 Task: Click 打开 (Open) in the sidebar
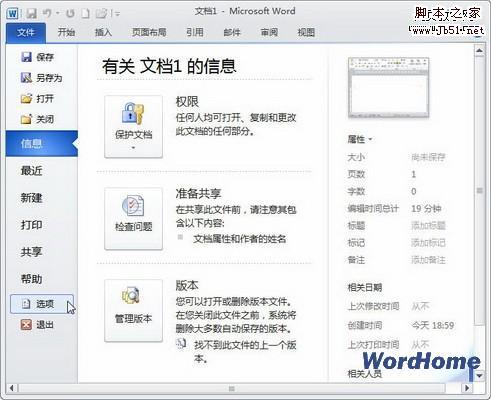(37, 99)
